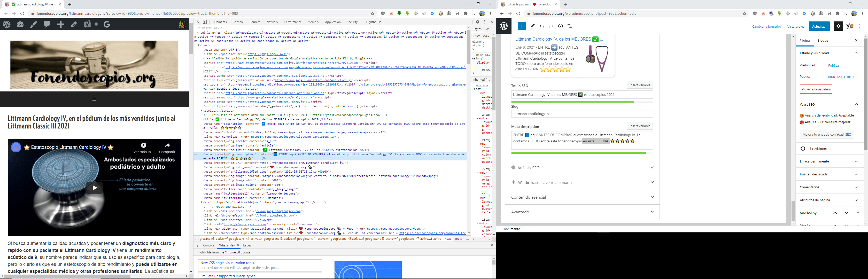Select Bloque tab in editor sidebar
The width and height of the screenshot is (868, 279).
pos(823,41)
